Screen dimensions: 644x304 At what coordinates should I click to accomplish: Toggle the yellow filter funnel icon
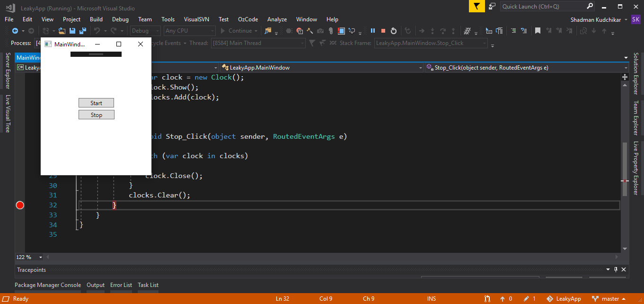[x=476, y=7]
